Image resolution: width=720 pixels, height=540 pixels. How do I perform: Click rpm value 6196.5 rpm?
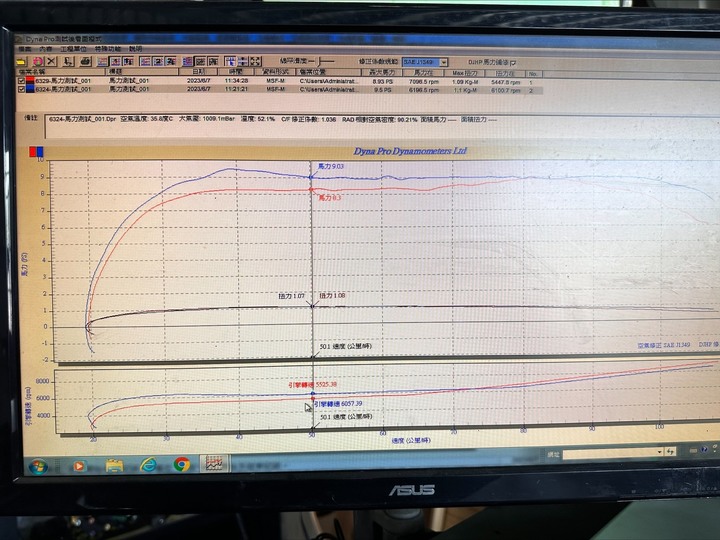click(423, 90)
